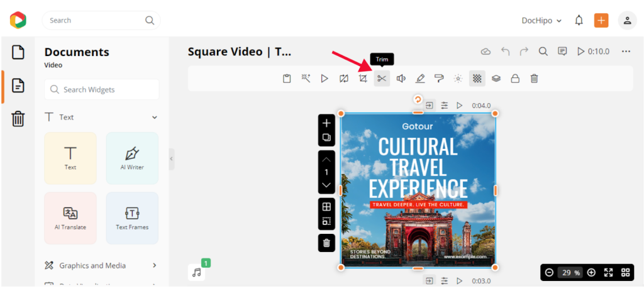The height and width of the screenshot is (291, 644).
Task: Go to previous page with up chevron
Action: point(326,159)
